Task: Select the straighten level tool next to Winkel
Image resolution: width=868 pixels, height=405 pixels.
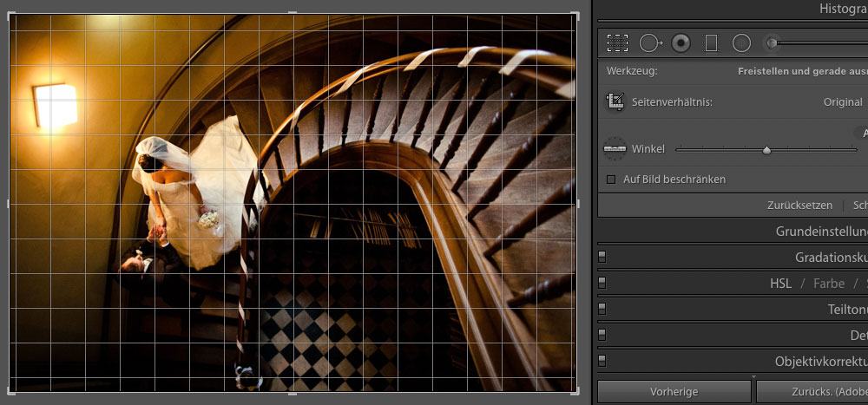Action: click(615, 148)
